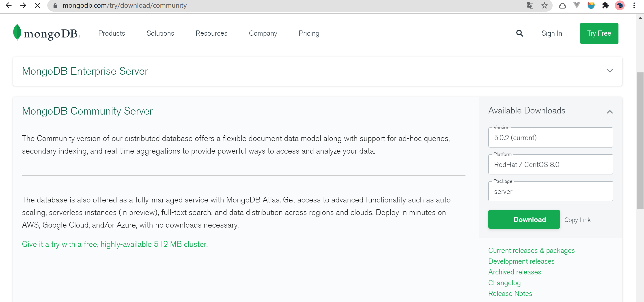Expand the MongoDB Enterprise Server section
This screenshot has width=644, height=302.
pos(610,71)
